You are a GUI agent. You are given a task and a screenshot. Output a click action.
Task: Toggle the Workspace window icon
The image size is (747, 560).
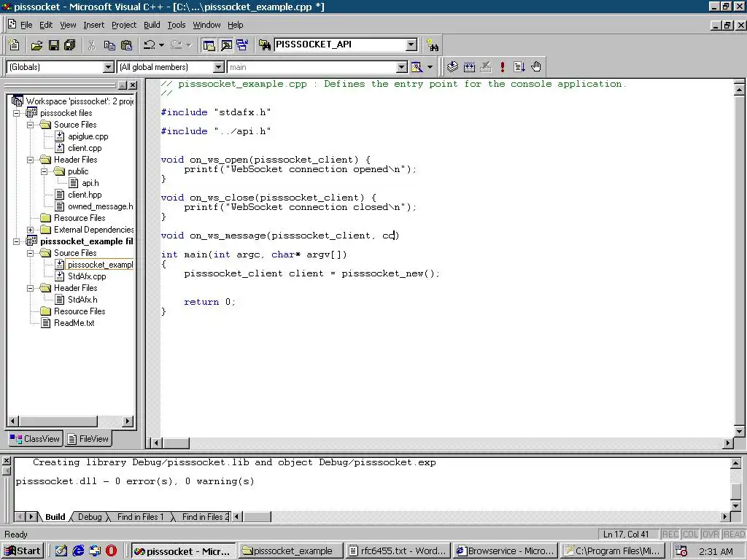pyautogui.click(x=209, y=45)
